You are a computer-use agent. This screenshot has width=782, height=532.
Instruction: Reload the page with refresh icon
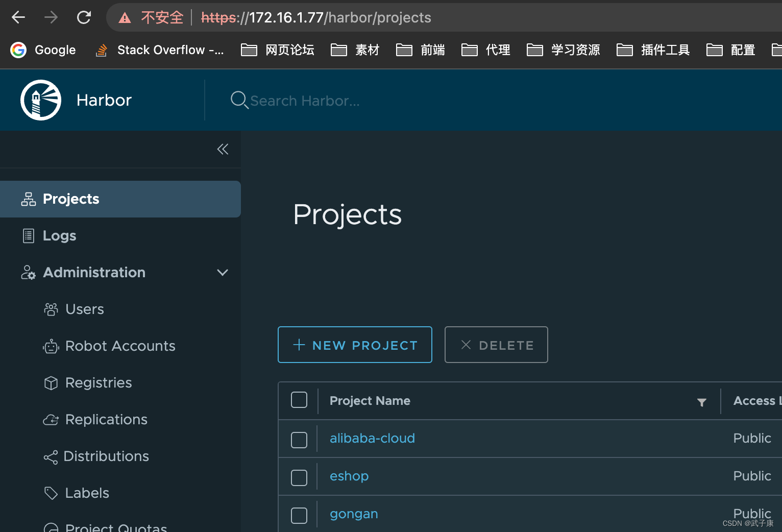84,18
